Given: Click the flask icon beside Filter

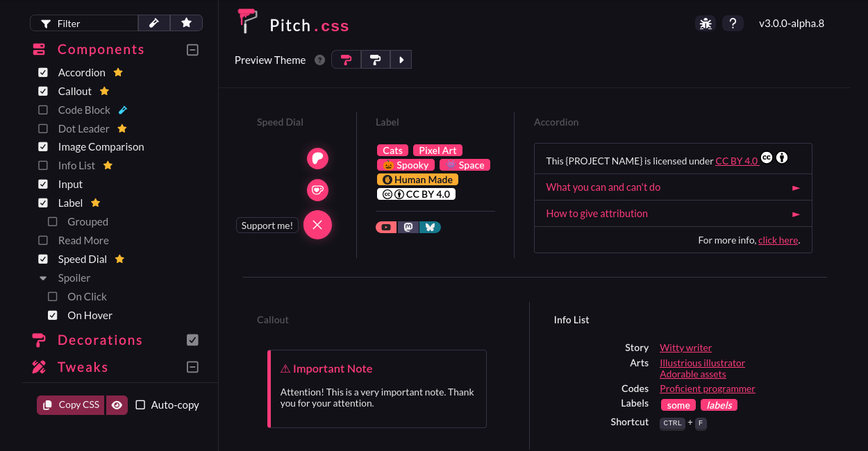Looking at the screenshot, I should 154,23.
